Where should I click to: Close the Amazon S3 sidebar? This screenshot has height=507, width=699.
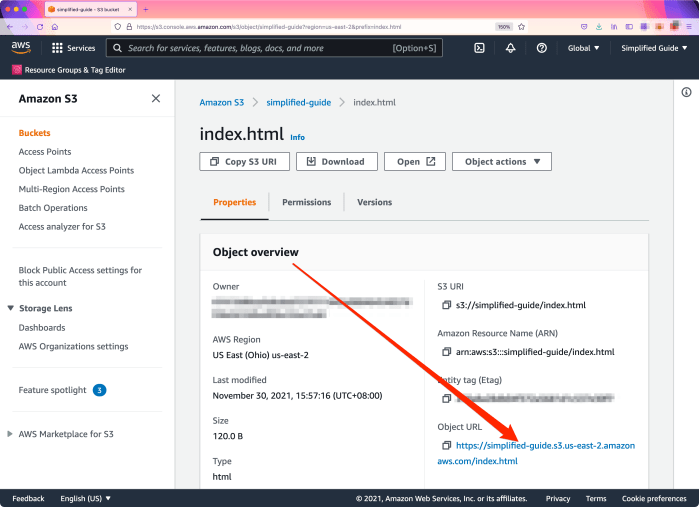pos(156,99)
